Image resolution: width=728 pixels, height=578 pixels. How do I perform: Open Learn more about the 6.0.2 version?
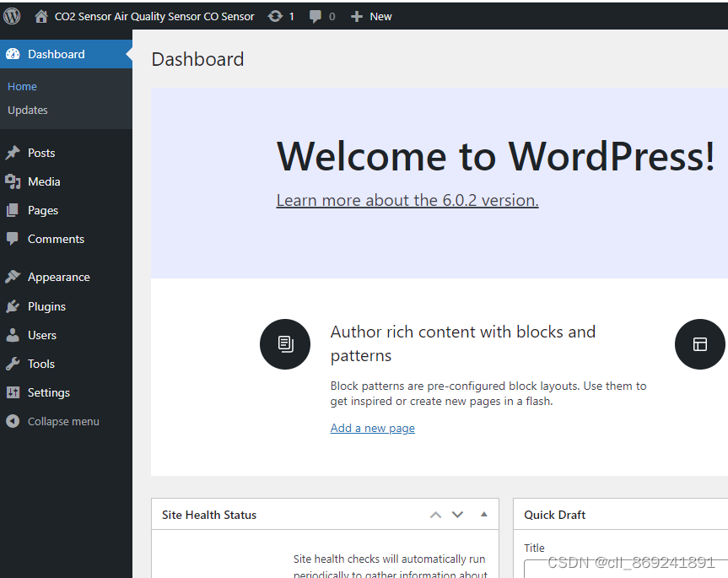(x=407, y=200)
